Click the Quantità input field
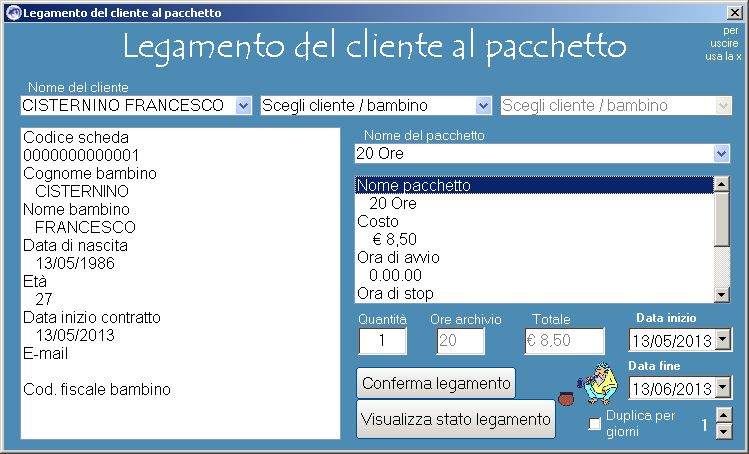The image size is (749, 454). pyautogui.click(x=382, y=340)
